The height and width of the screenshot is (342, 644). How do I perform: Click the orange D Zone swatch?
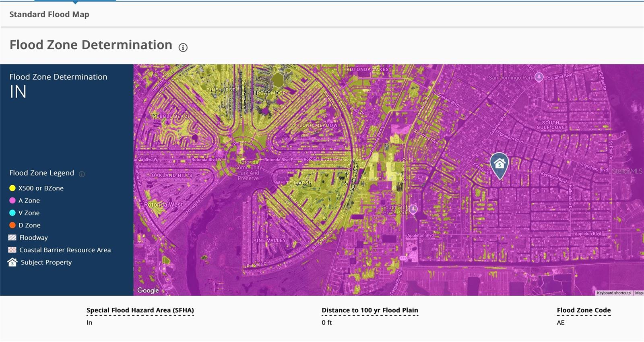(x=12, y=225)
